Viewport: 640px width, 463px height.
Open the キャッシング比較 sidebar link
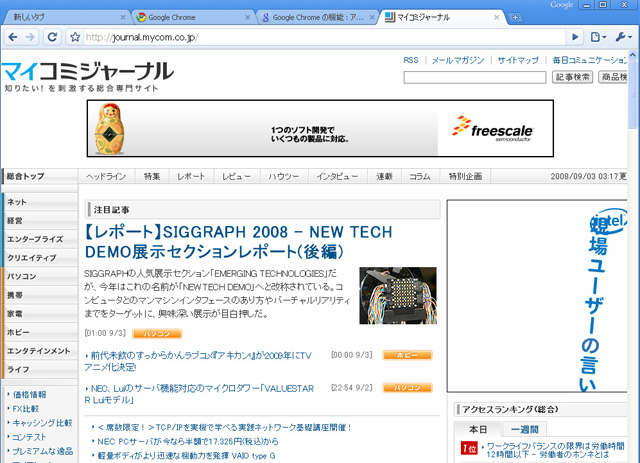(x=42, y=423)
